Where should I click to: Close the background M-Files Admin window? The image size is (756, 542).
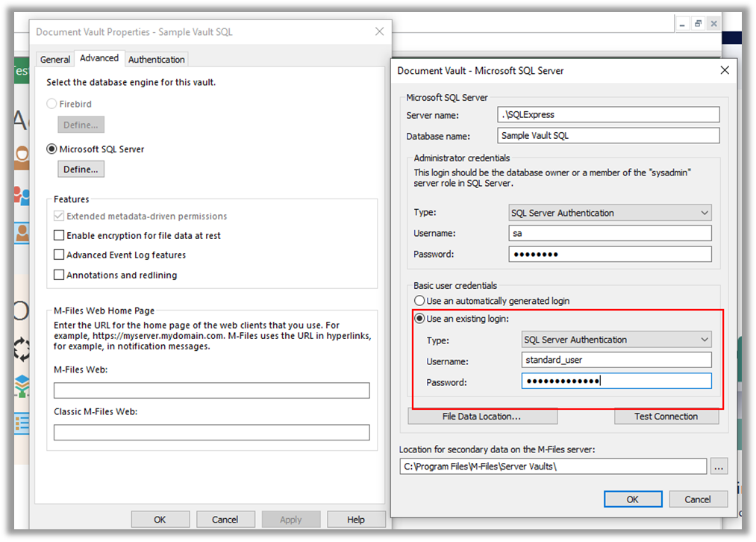[714, 24]
